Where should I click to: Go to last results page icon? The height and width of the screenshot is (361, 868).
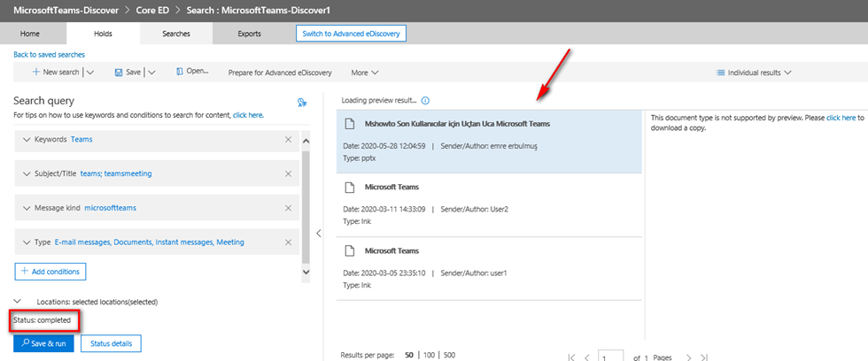[x=704, y=357]
